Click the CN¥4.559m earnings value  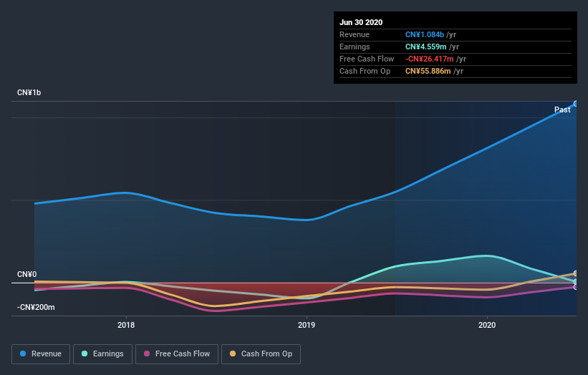tap(425, 47)
